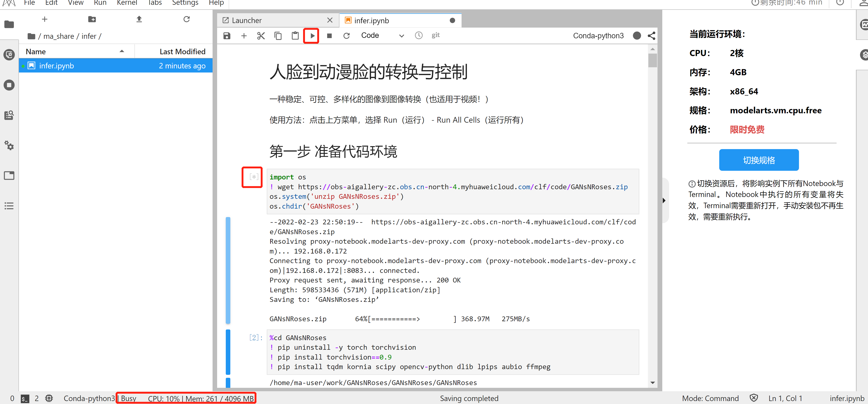
Task: Restart the kernel using the toolbar refresh icon
Action: coord(346,36)
